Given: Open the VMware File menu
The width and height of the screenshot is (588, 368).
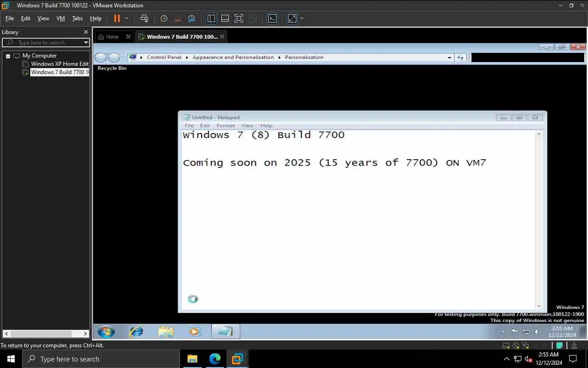Looking at the screenshot, I should point(10,18).
